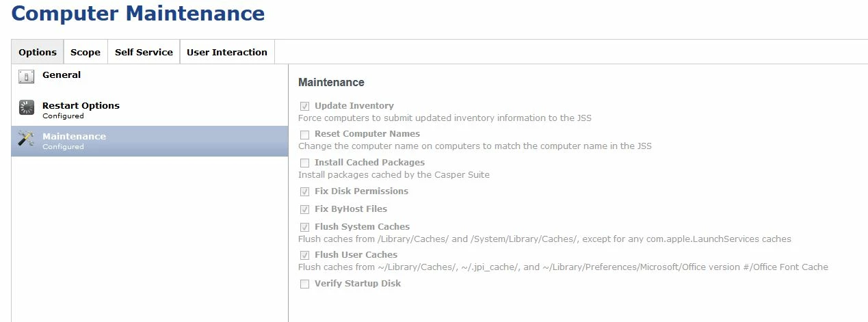The width and height of the screenshot is (868, 322).
Task: Enable the Install Cached Packages checkbox
Action: point(304,163)
